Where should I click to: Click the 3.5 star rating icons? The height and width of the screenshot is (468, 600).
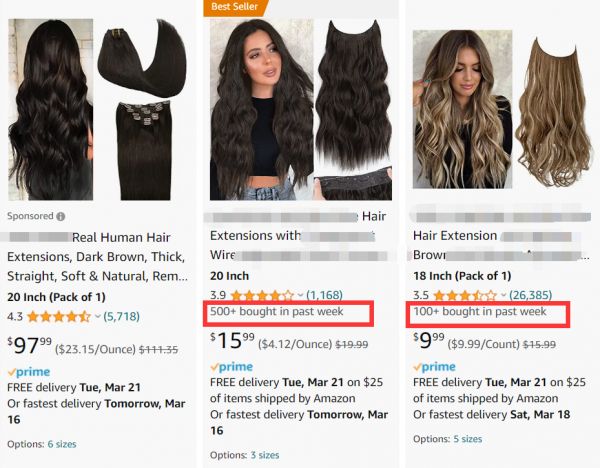[465, 295]
